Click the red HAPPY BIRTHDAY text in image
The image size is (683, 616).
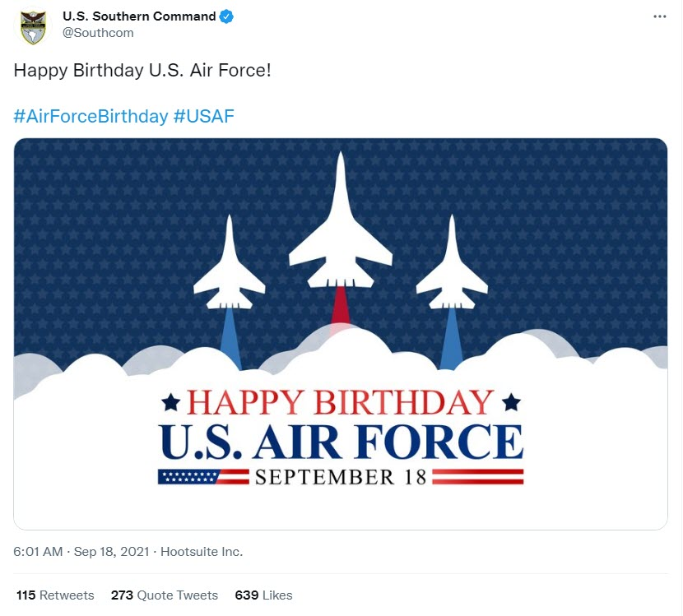click(340, 402)
